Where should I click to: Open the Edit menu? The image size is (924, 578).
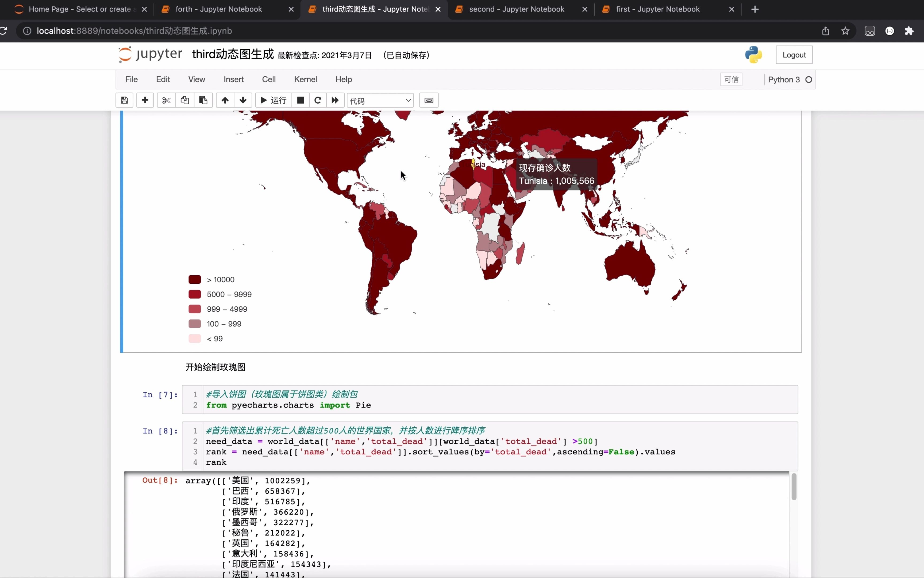(x=163, y=79)
